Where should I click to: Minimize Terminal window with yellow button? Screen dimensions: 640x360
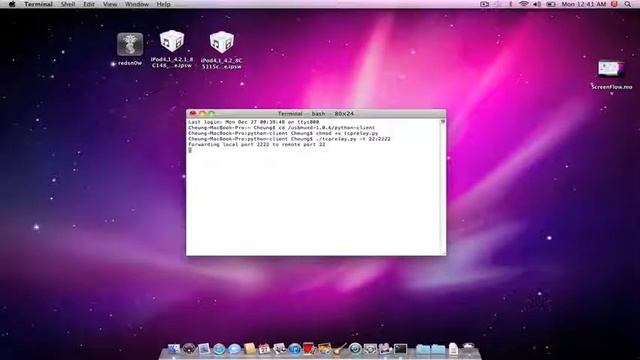202,113
